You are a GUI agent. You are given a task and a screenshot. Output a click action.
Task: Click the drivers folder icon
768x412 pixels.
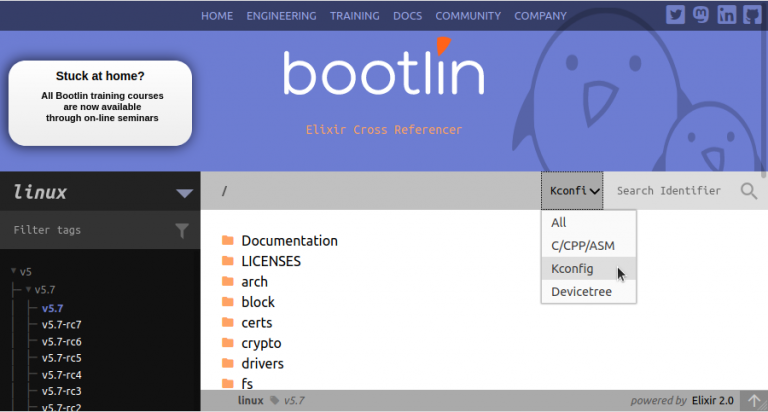[228, 363]
